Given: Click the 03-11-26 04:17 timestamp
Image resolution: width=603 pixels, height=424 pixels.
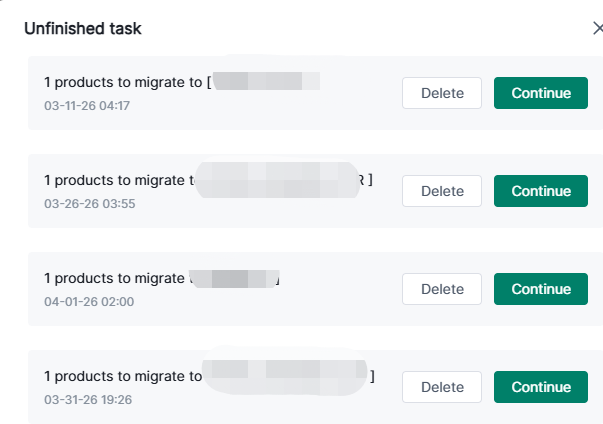Looking at the screenshot, I should (x=88, y=105).
